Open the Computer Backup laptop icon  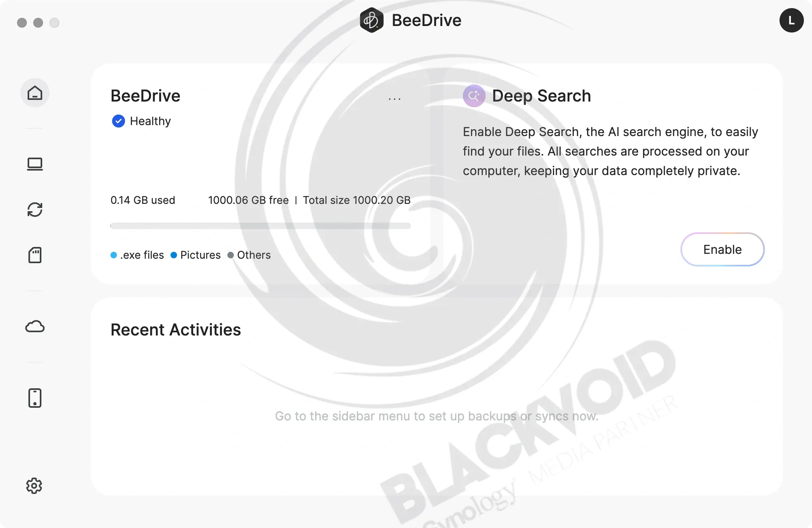point(35,164)
